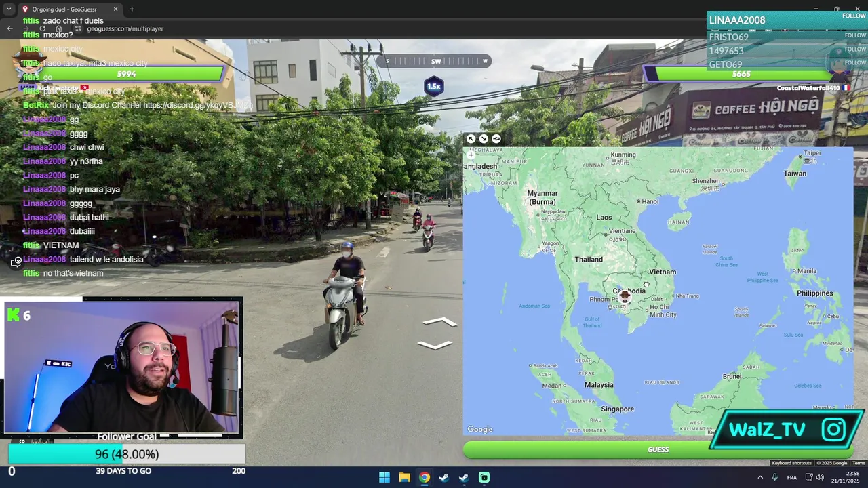Screen dimensions: 868x488
Task: Open File Explorer from the taskbar
Action: pos(404,477)
